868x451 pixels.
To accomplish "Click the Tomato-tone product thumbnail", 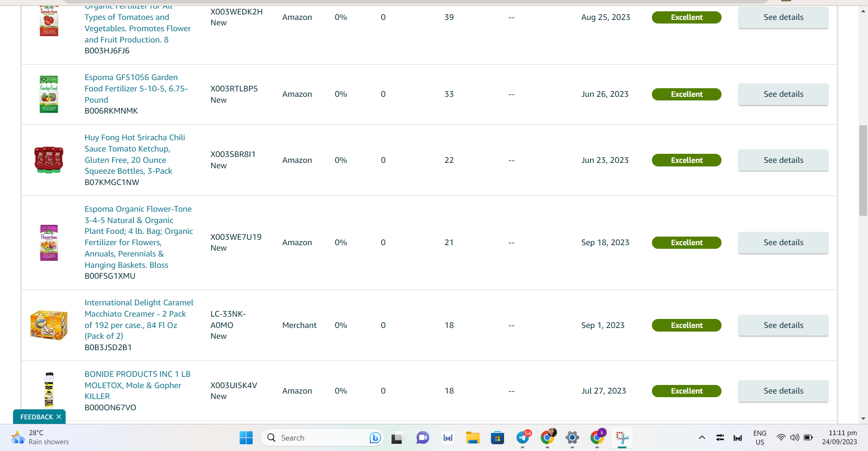I will (x=49, y=21).
